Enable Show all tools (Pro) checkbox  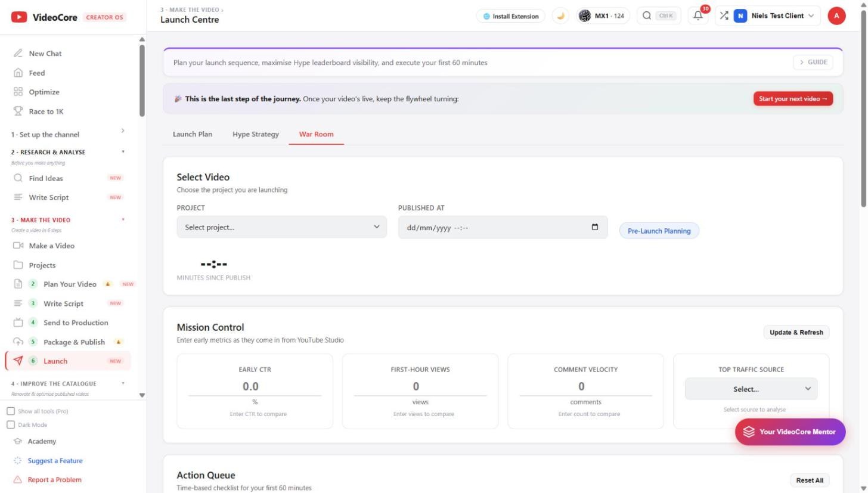coord(11,411)
